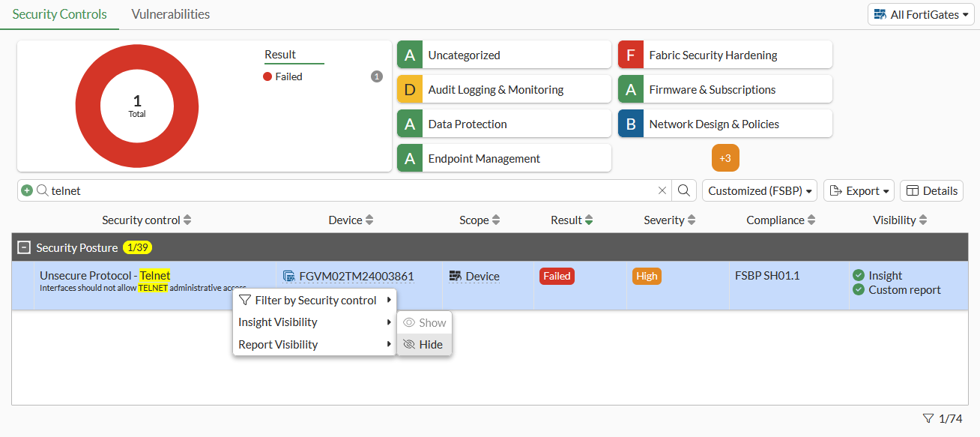The width and height of the screenshot is (980, 437).
Task: Click the FGVM02TM24003861 device icon
Action: 288,277
